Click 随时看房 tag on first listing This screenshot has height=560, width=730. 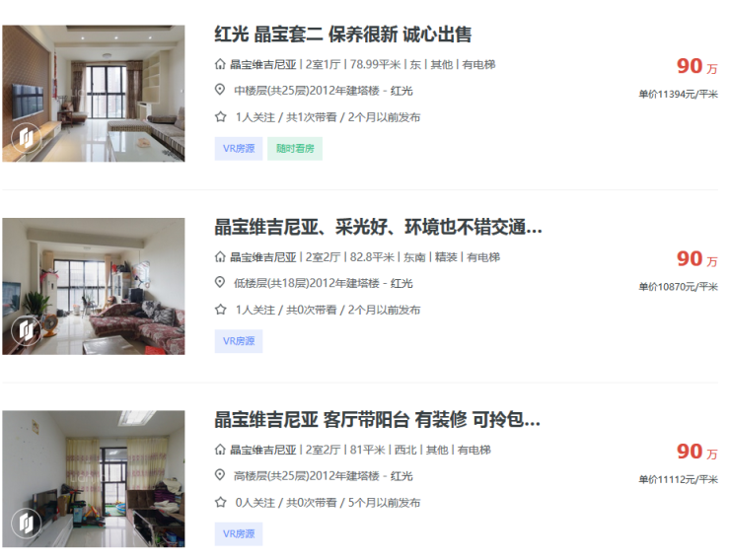point(295,148)
